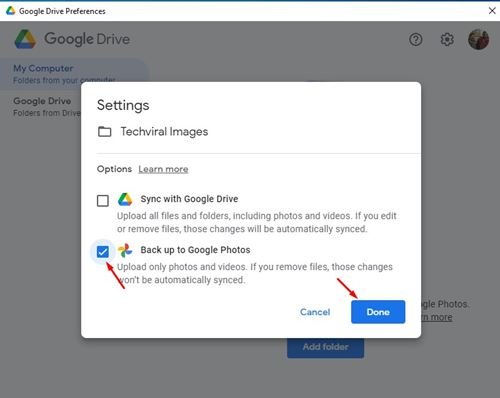The width and height of the screenshot is (500, 398).
Task: Click the Google Photos pinwheel icon
Action: [125, 250]
